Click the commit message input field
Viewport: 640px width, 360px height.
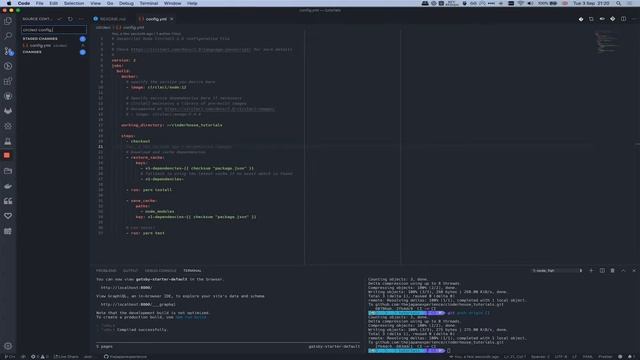(x=54, y=30)
